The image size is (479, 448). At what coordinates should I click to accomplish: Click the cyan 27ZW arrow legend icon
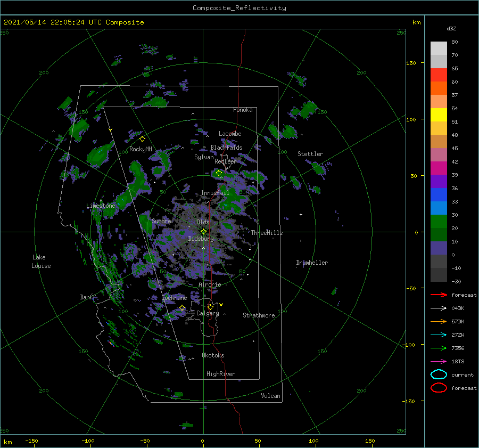click(439, 335)
